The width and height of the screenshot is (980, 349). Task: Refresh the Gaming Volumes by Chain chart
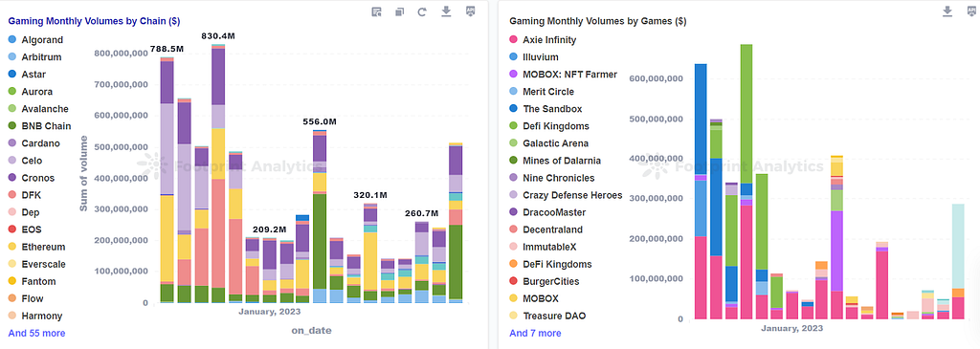click(x=422, y=11)
